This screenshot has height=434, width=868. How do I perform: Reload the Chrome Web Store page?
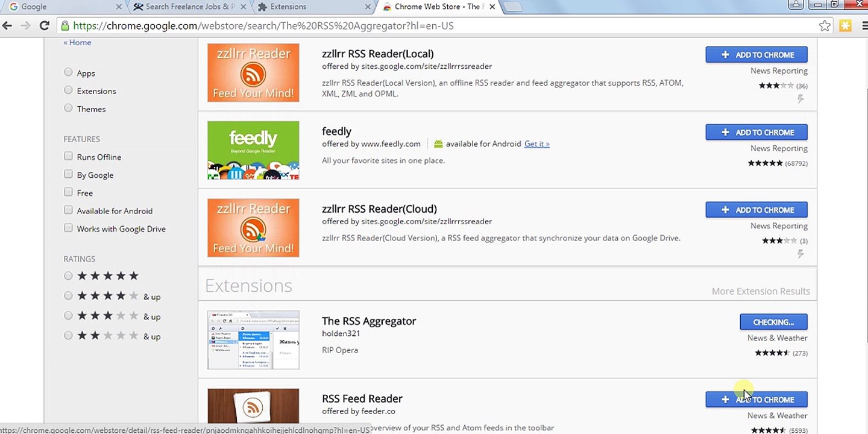click(44, 26)
